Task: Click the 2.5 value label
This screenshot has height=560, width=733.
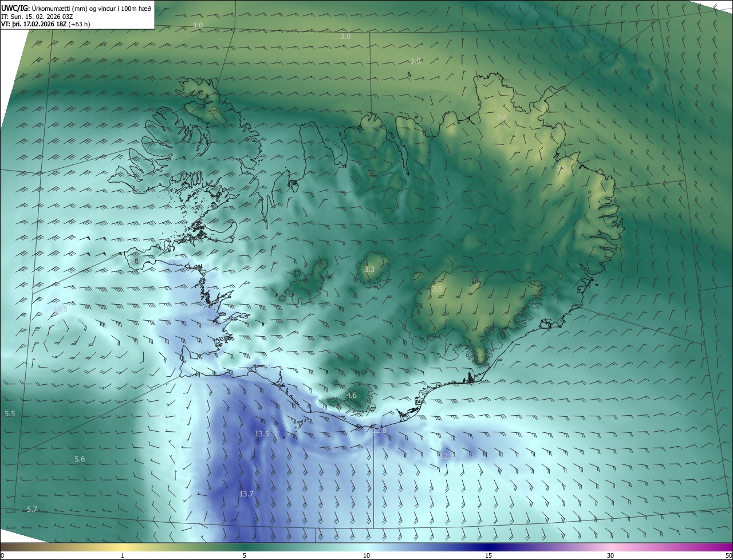Action: point(437,289)
